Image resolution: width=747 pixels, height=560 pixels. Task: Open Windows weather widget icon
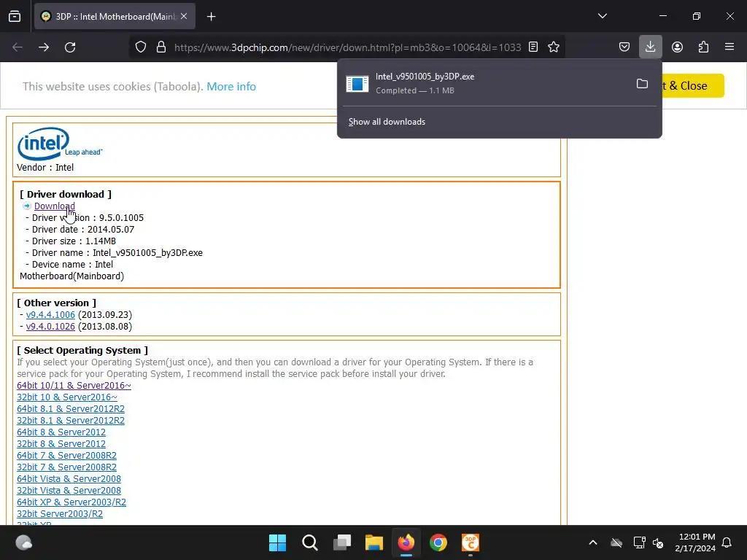(x=23, y=542)
